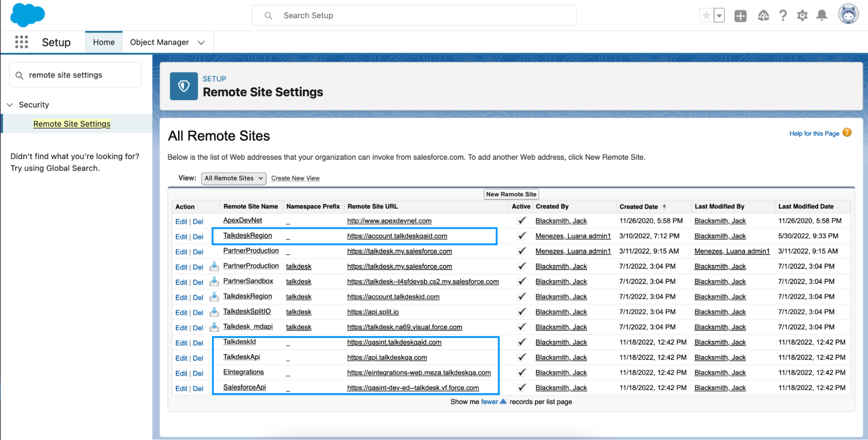Click the Create New View link
The image size is (868, 440).
point(295,178)
